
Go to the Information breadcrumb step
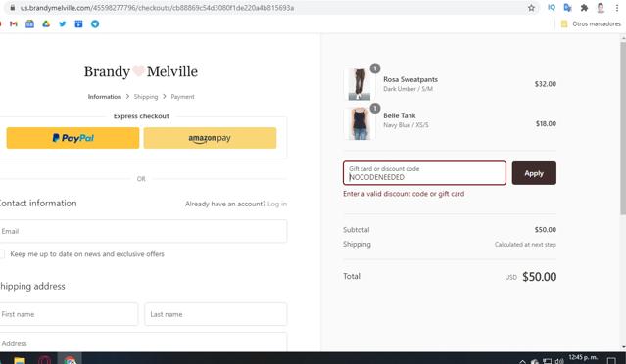click(105, 97)
